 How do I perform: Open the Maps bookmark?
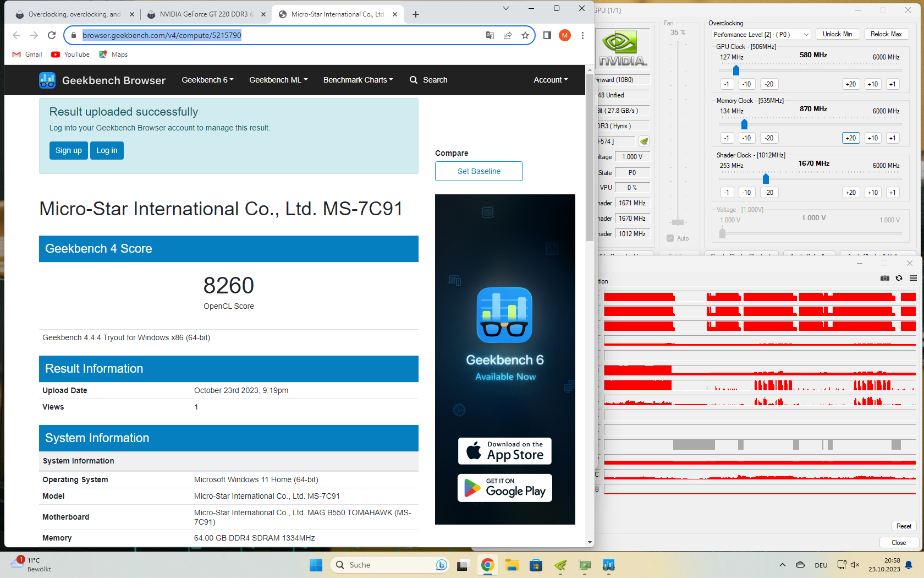coord(113,54)
